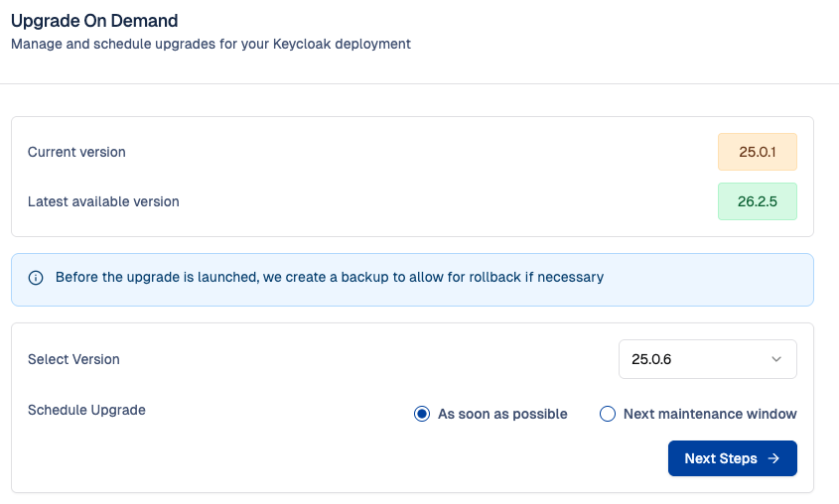Click the orange 25.0.1 current version badge
The image size is (839, 504).
click(757, 152)
